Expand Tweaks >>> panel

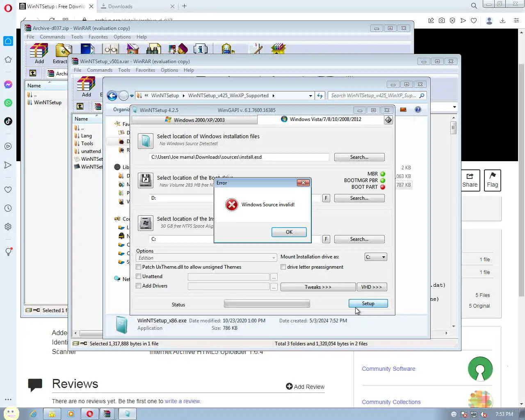coord(318,287)
